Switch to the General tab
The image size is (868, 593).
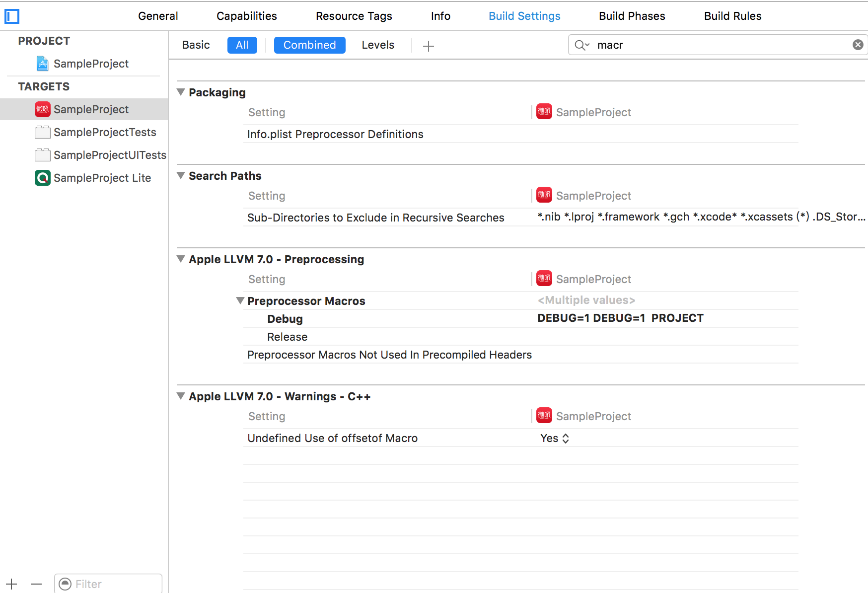tap(158, 16)
